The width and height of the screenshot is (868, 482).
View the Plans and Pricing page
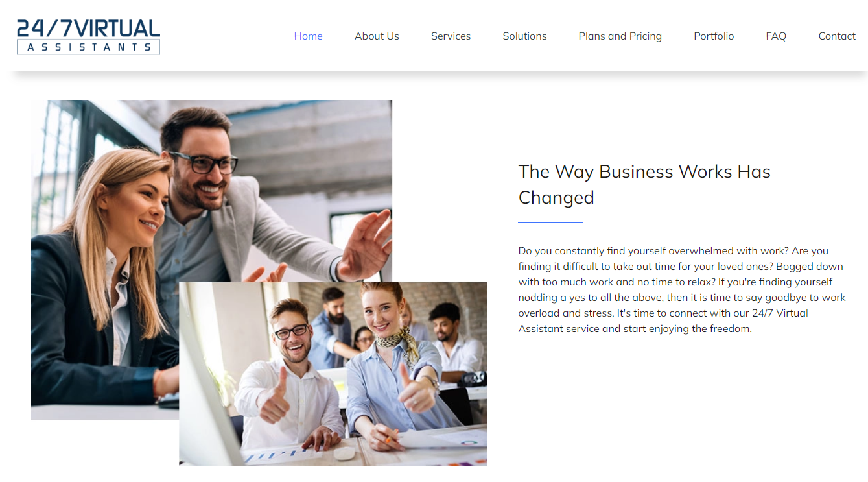click(x=620, y=36)
